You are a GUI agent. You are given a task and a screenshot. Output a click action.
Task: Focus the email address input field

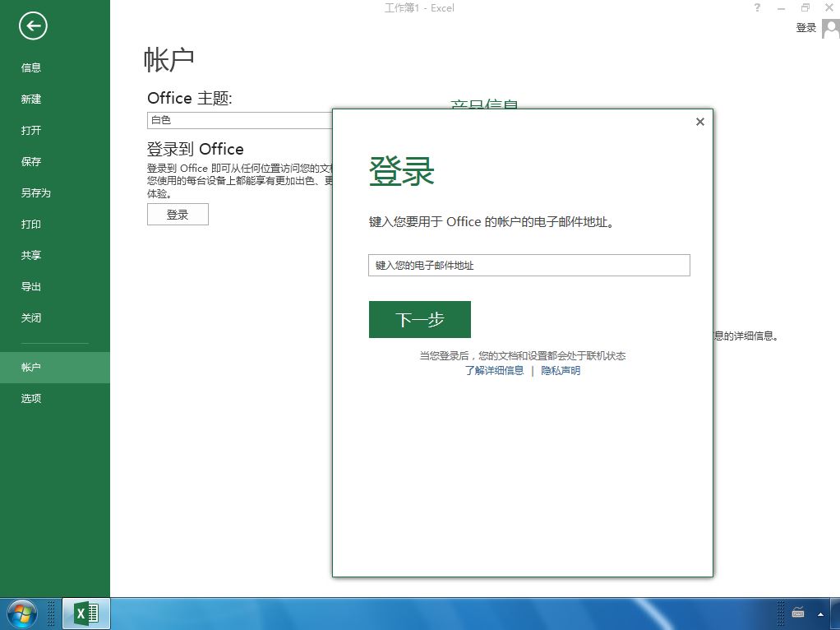coord(528,266)
